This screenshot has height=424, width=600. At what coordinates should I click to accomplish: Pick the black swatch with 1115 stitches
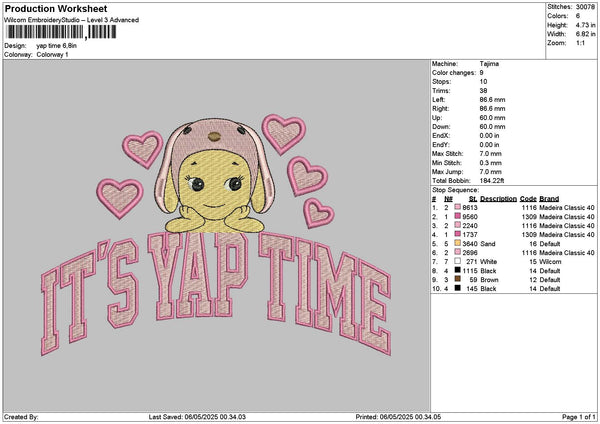click(457, 270)
